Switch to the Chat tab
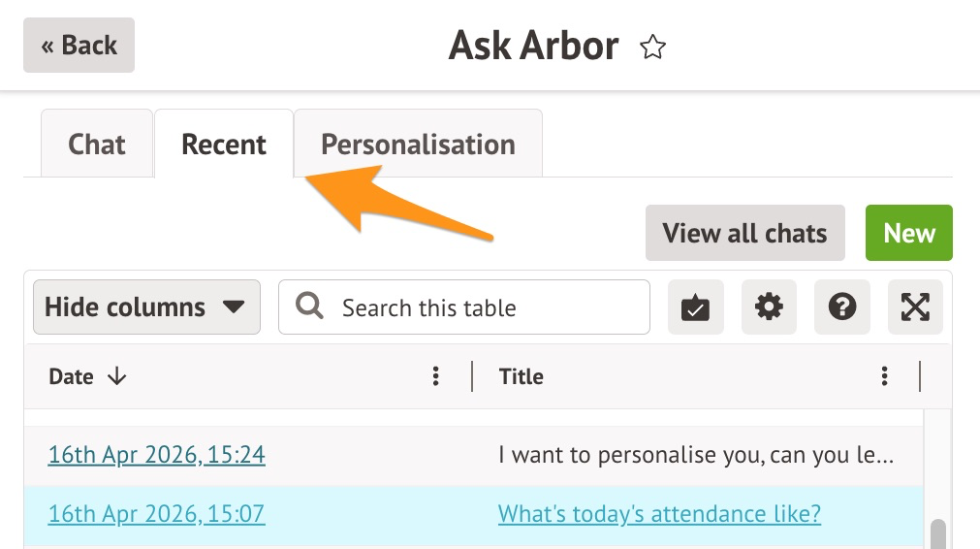The height and width of the screenshot is (549, 980). pos(97,145)
